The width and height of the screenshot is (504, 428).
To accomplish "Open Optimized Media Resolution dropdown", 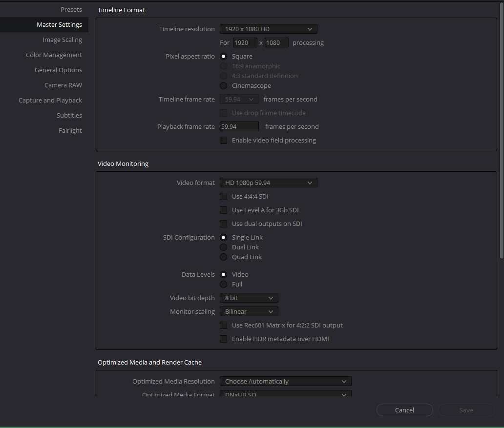I will (285, 382).
